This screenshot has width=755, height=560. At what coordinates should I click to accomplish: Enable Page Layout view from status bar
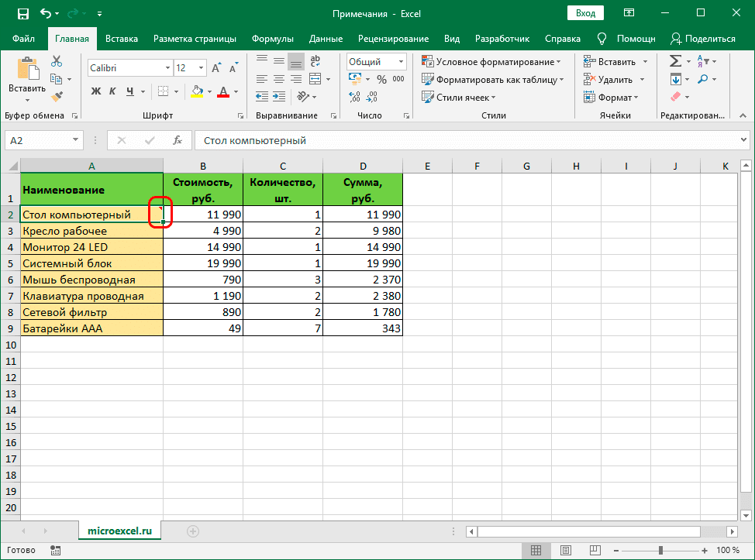[x=565, y=550]
